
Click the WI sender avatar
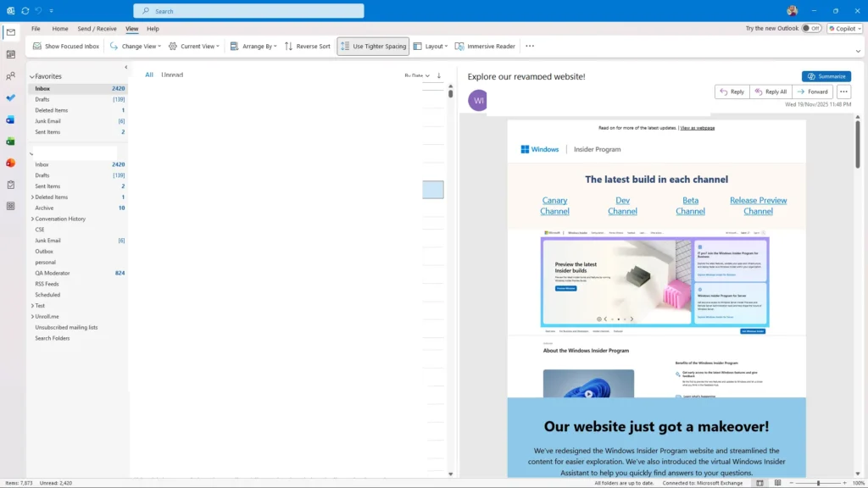478,100
